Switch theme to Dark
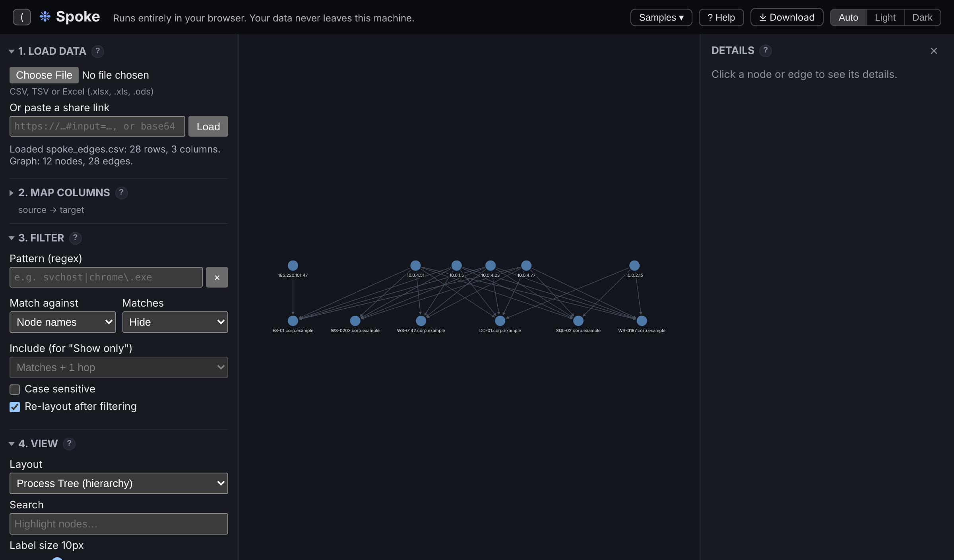Viewport: 954px width, 560px height. [922, 17]
